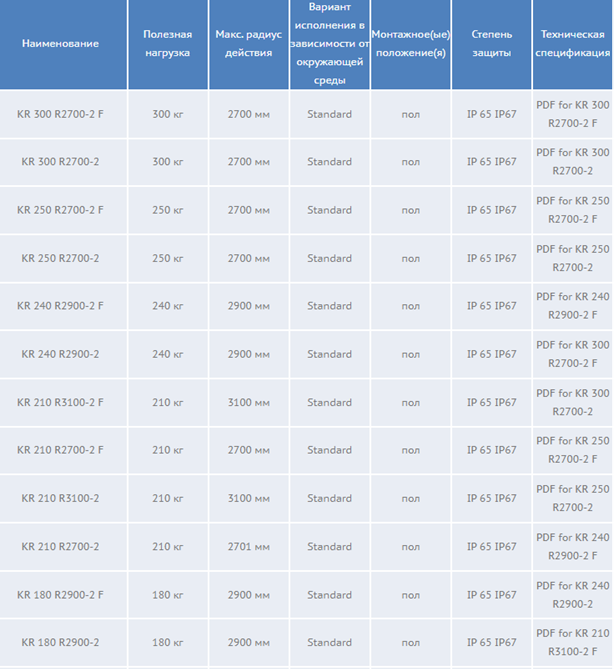Click the Техническая спецификация column header
The image size is (614, 669).
click(573, 43)
